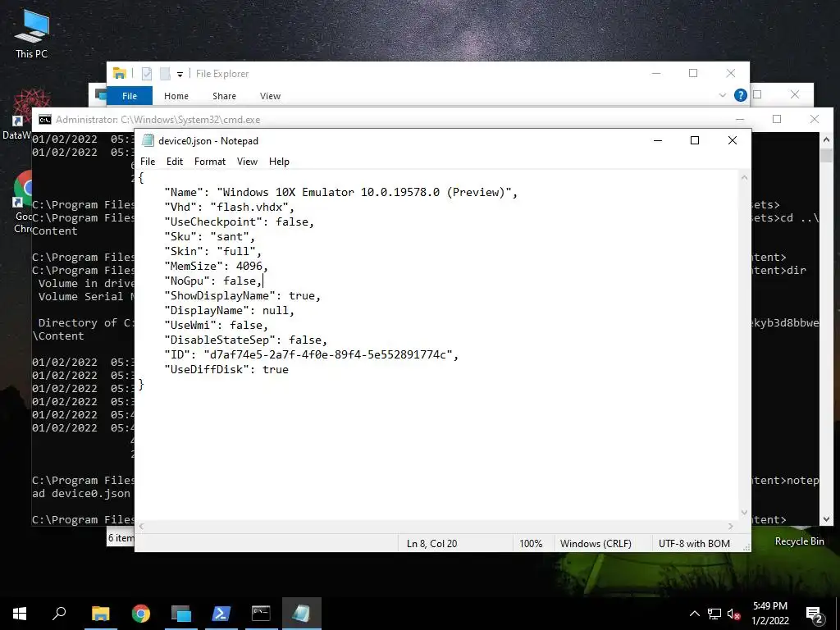Click "Ln 8, Col 20" in status bar
840x630 pixels.
point(431,543)
